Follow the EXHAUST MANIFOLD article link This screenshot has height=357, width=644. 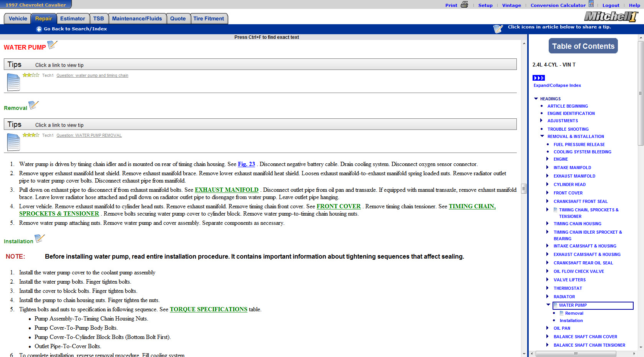pyautogui.click(x=227, y=190)
